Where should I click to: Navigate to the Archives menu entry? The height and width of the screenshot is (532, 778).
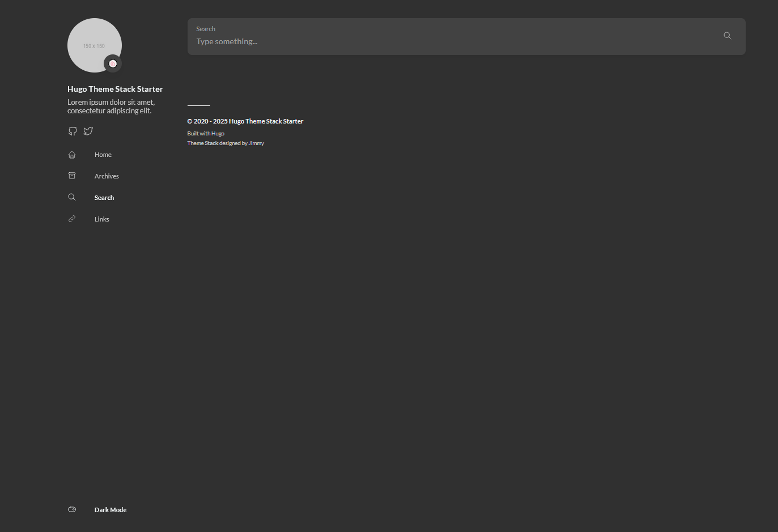point(107,176)
